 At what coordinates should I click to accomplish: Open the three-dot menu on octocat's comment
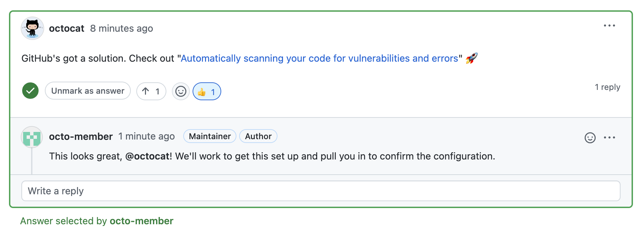click(x=609, y=25)
